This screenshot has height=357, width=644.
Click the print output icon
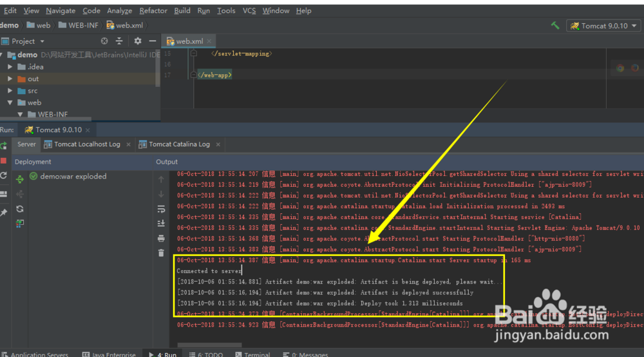coord(161,238)
